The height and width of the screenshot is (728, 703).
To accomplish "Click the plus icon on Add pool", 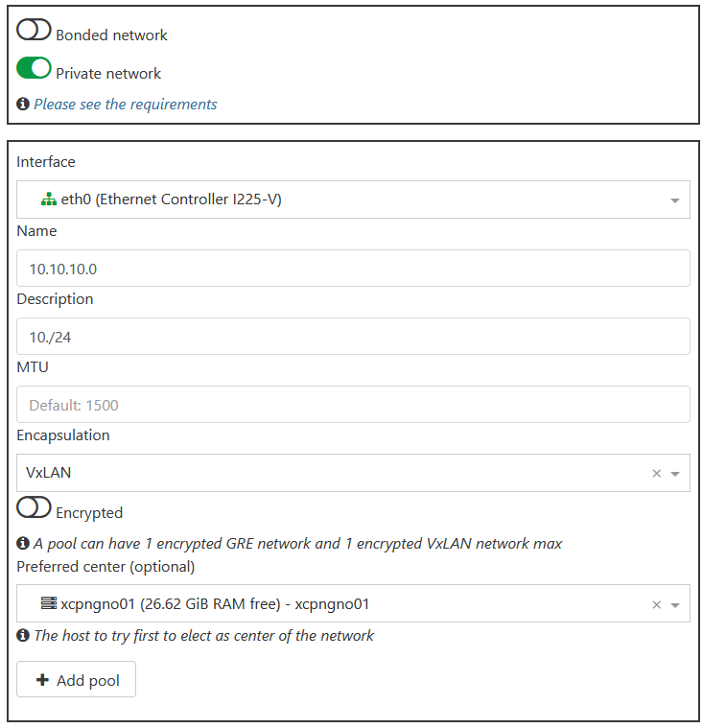I will (x=42, y=680).
